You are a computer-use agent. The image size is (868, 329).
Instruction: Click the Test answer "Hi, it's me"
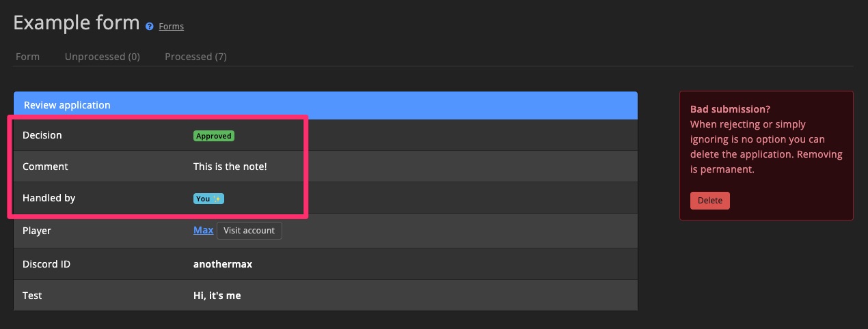pos(217,296)
